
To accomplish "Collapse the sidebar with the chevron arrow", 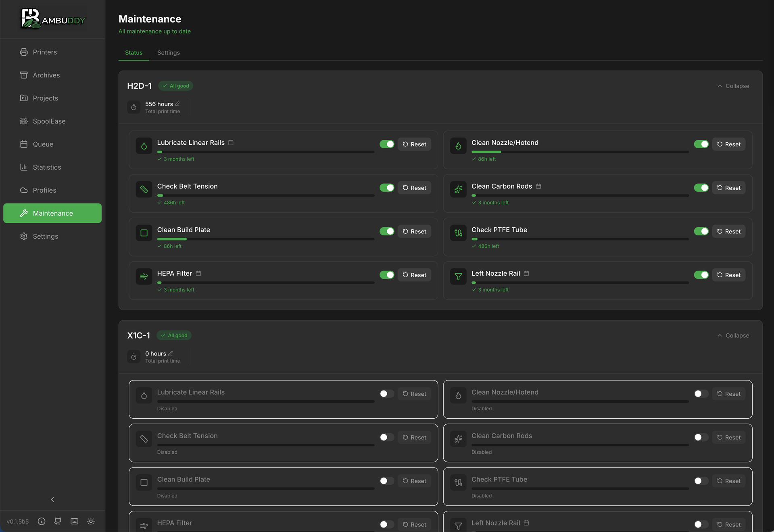I will click(x=52, y=499).
